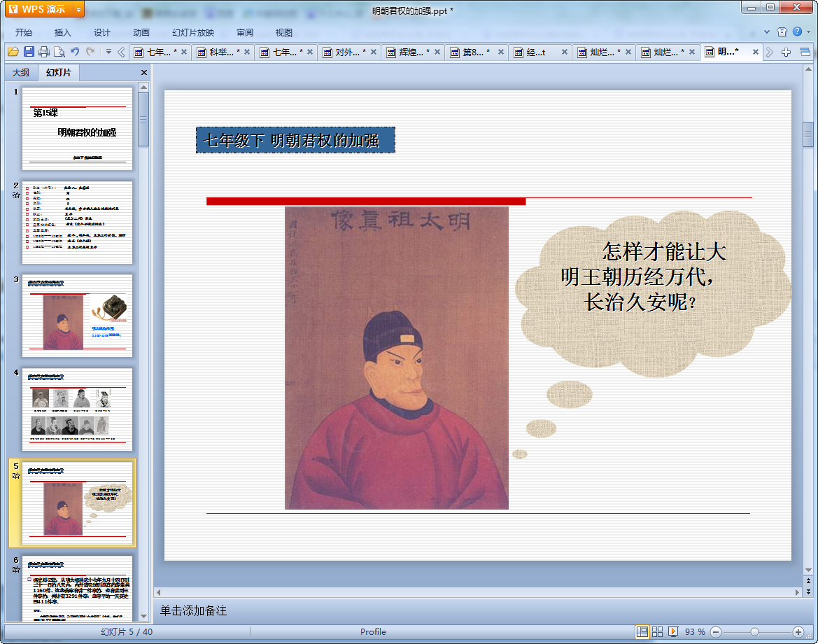Screen dimensions: 818x644
Task: Close the 对外... document tab
Action: click(374, 52)
